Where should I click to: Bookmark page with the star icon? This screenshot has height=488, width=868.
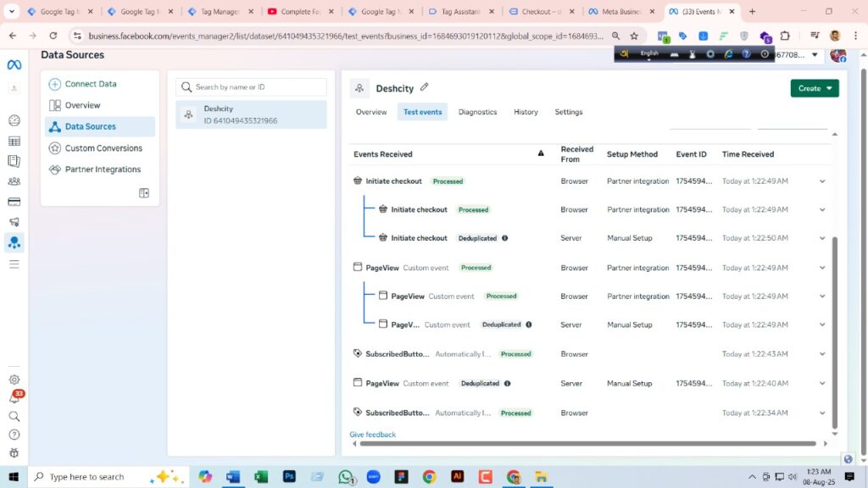click(634, 36)
